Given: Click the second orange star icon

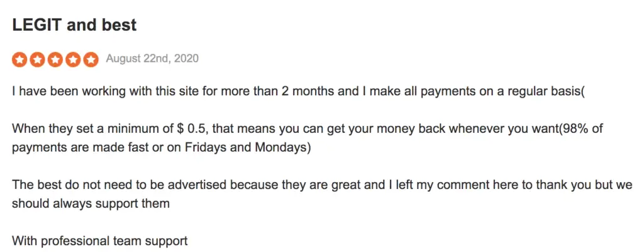Looking at the screenshot, I should [37, 59].
